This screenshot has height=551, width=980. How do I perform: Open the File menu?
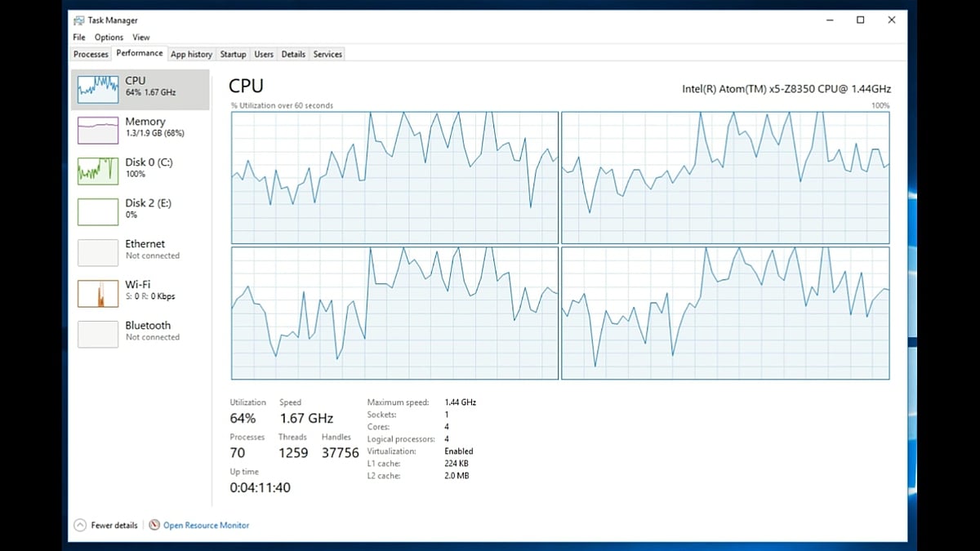(x=78, y=37)
